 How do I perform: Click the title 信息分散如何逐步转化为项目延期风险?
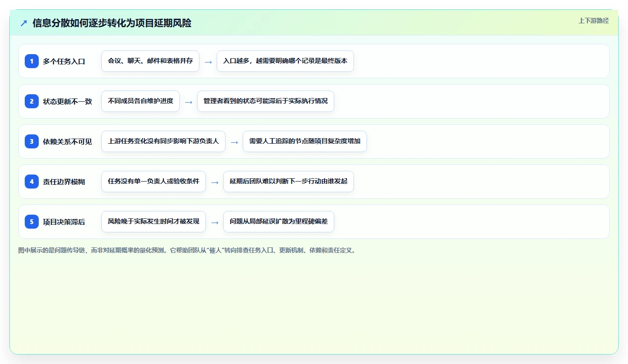point(112,23)
